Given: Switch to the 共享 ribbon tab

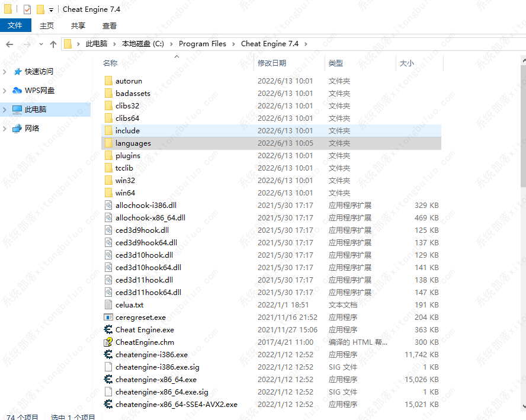Looking at the screenshot, I should coord(78,25).
